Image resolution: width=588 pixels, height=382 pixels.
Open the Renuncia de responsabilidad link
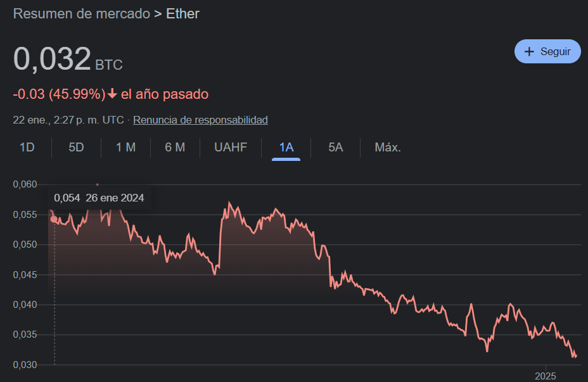200,120
